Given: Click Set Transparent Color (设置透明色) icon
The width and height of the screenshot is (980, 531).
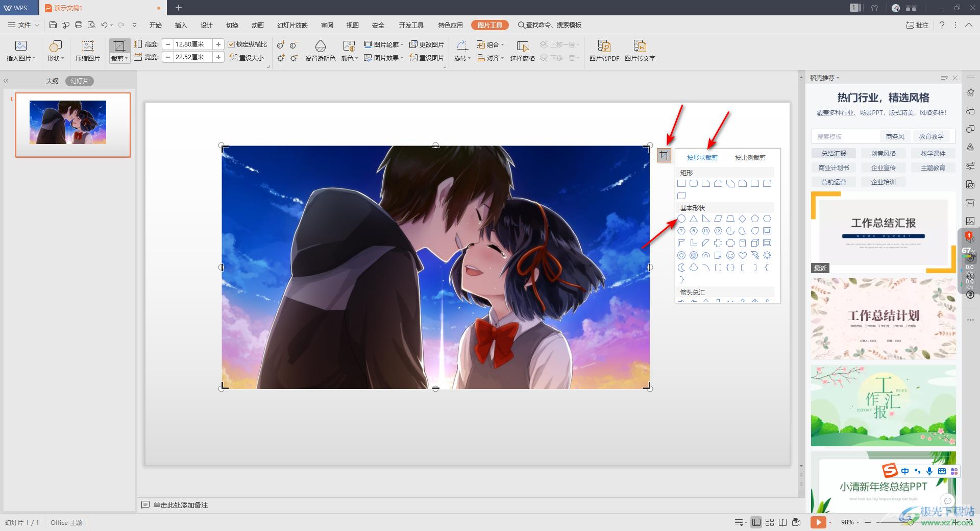Looking at the screenshot, I should 320,46.
